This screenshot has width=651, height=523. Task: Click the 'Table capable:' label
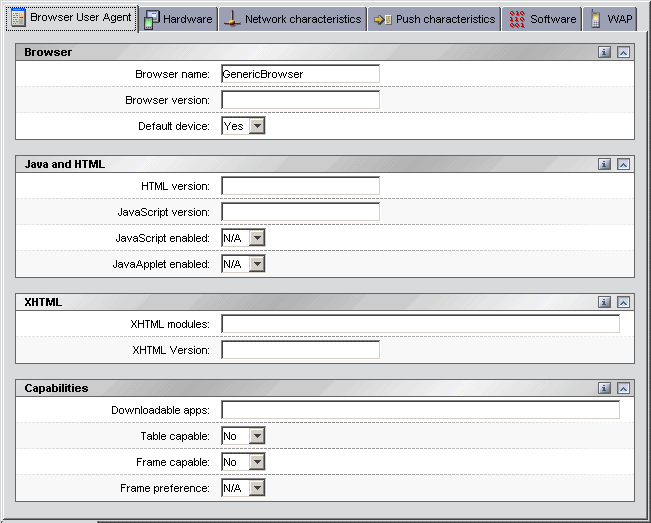[175, 436]
